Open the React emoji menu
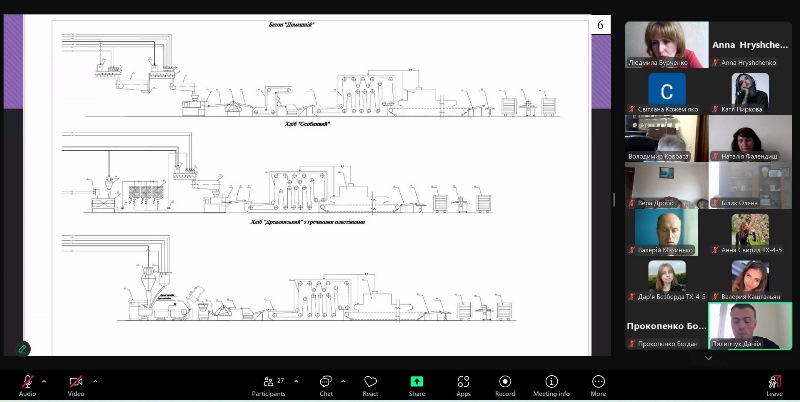This screenshot has height=402, width=800. pos(370,386)
